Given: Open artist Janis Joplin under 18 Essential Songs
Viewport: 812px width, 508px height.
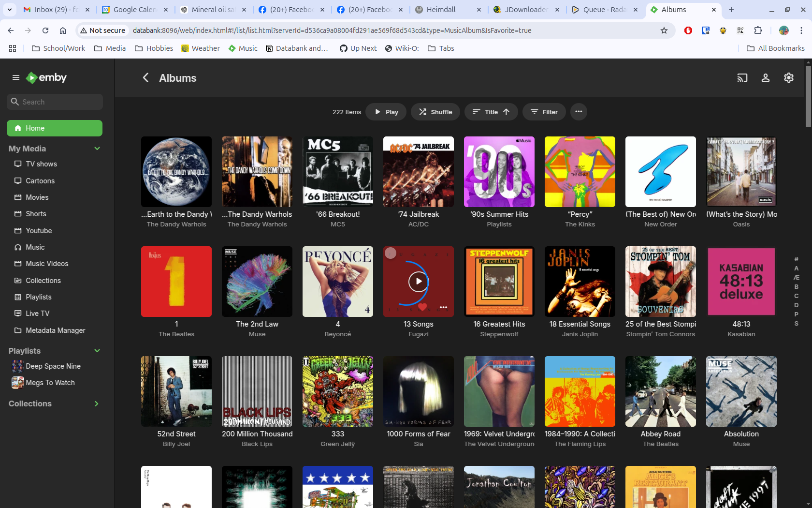Looking at the screenshot, I should point(580,334).
